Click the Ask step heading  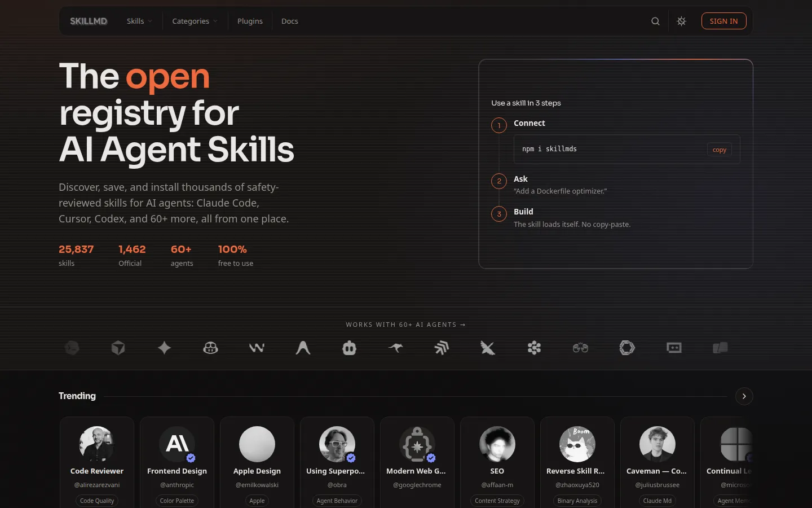520,179
